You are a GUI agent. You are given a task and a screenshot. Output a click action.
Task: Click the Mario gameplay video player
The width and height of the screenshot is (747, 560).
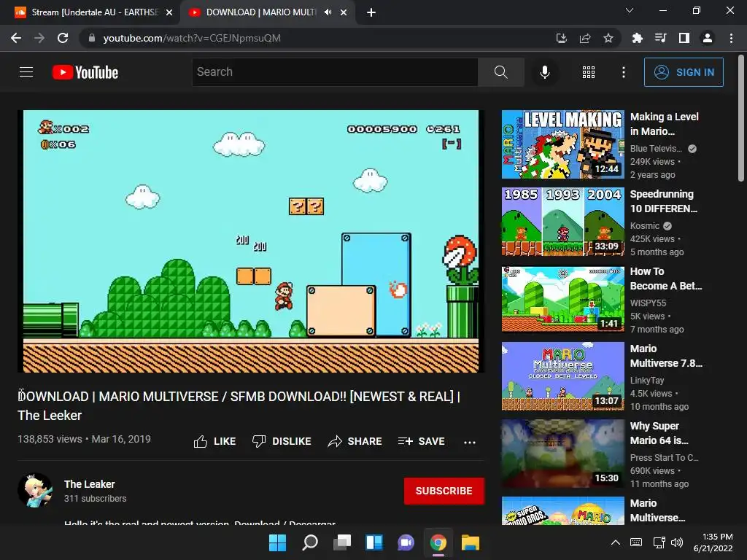pyautogui.click(x=251, y=241)
